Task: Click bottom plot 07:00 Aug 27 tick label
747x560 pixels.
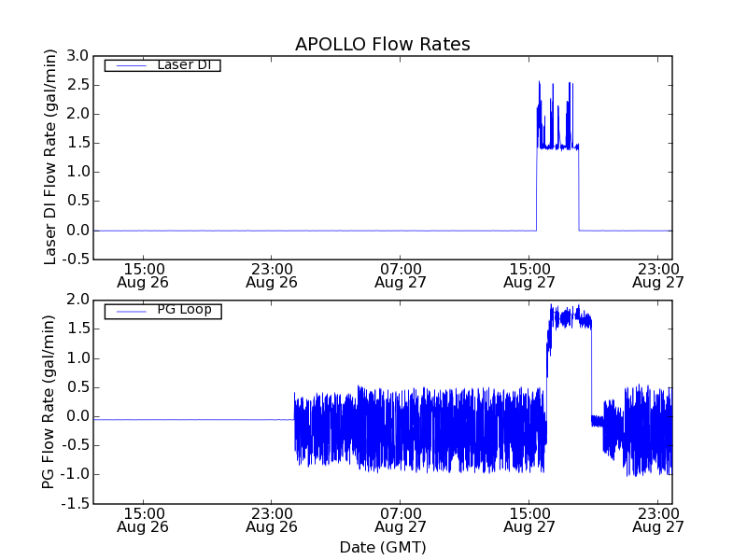Action: click(401, 520)
